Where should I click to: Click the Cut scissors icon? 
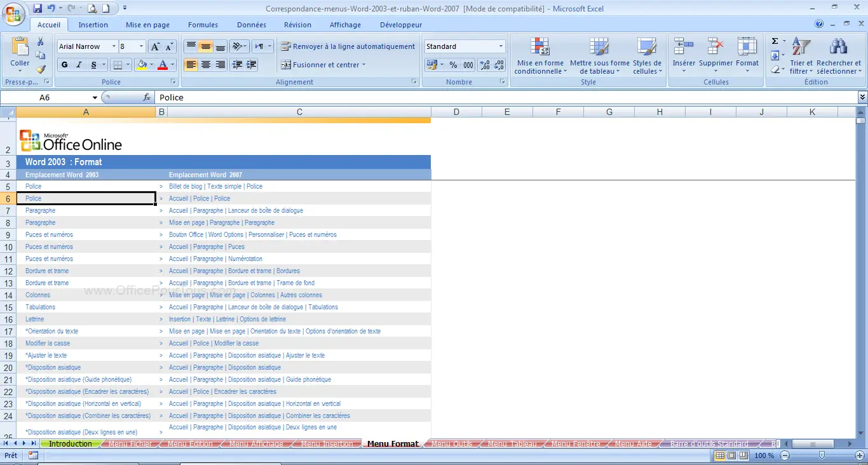[41, 42]
